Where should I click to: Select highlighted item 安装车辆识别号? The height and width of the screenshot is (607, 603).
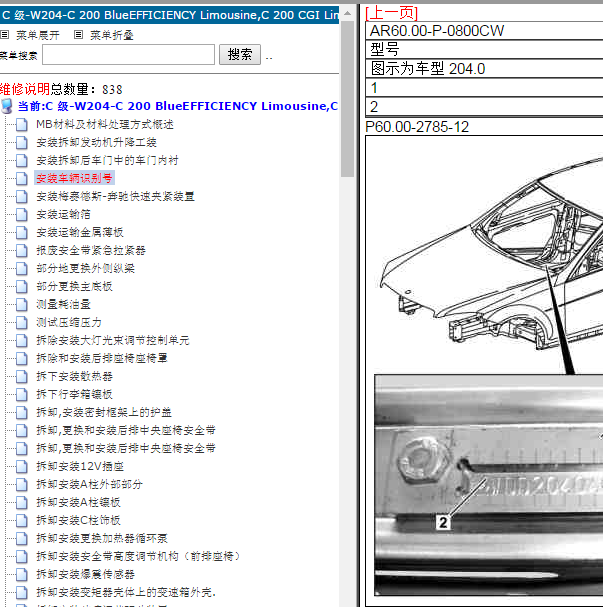tap(74, 178)
